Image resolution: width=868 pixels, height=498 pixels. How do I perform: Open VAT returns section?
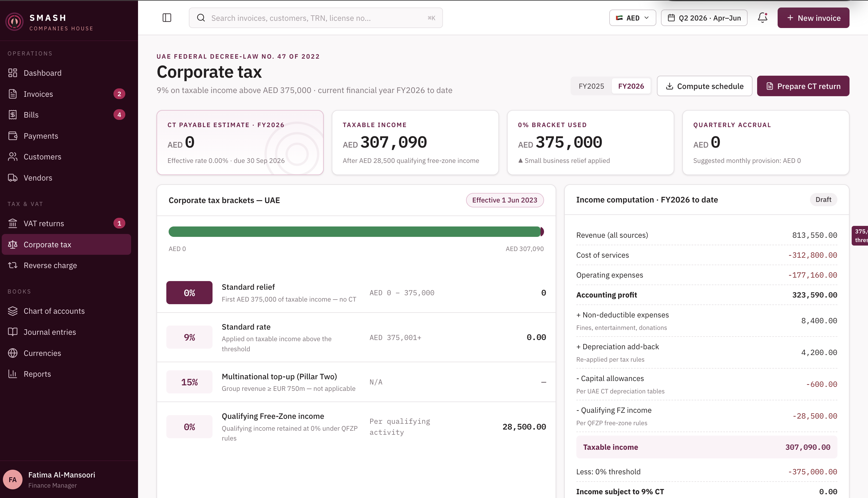[x=66, y=223]
